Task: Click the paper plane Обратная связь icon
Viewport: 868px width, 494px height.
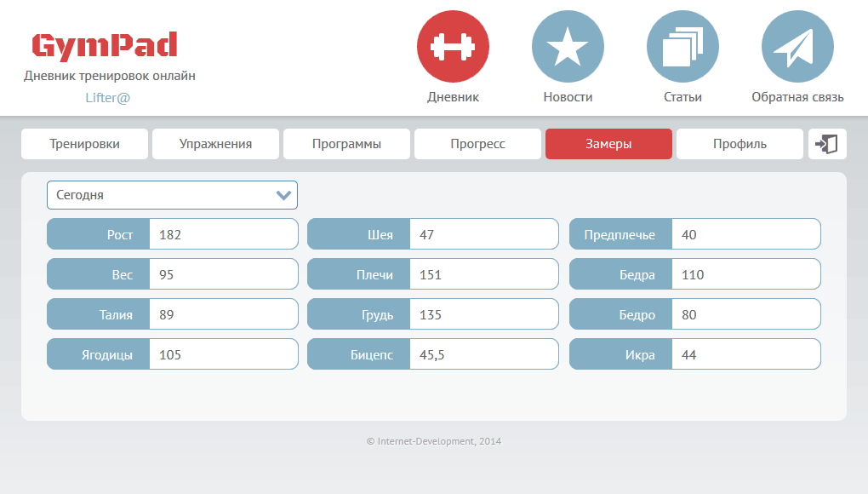Action: [797, 46]
